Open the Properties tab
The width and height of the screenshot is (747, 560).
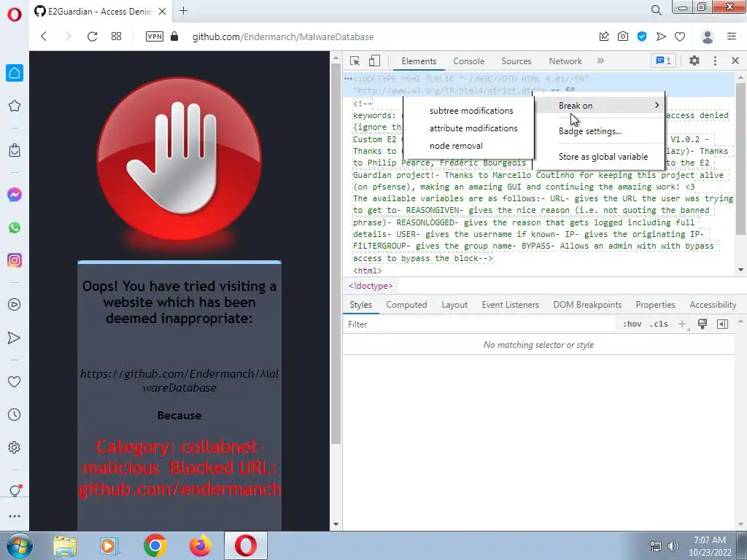click(x=655, y=305)
